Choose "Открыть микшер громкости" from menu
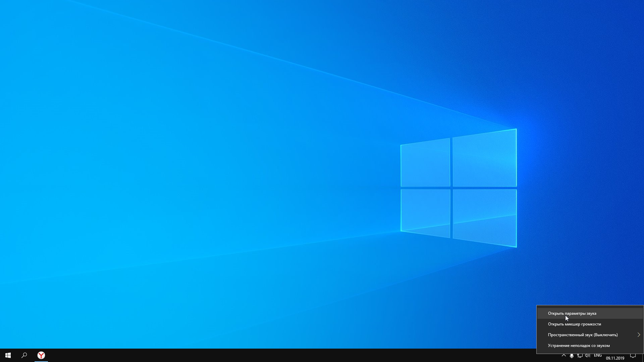Screen dimensions: 644x362 click(589, 324)
